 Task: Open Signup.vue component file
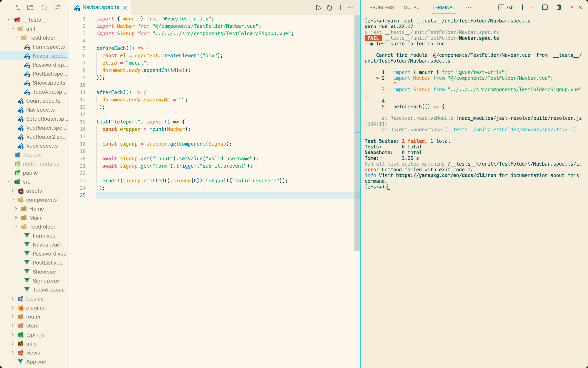pos(35,281)
